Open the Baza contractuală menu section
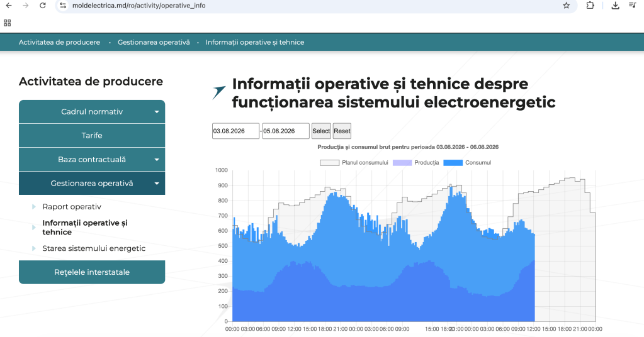Image resolution: width=644 pixels, height=337 pixels. [92, 160]
